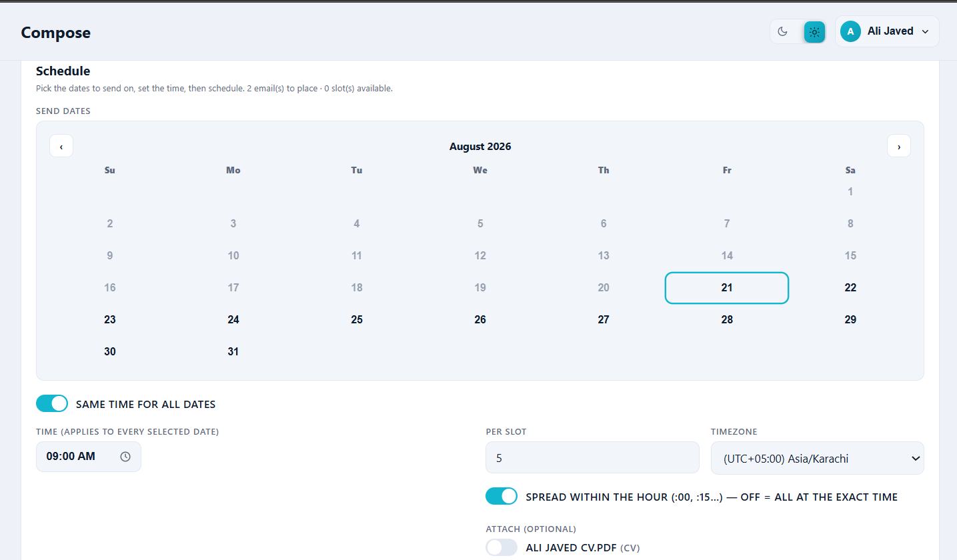Go to next month arrow
The image size is (957, 560).
[x=898, y=146]
